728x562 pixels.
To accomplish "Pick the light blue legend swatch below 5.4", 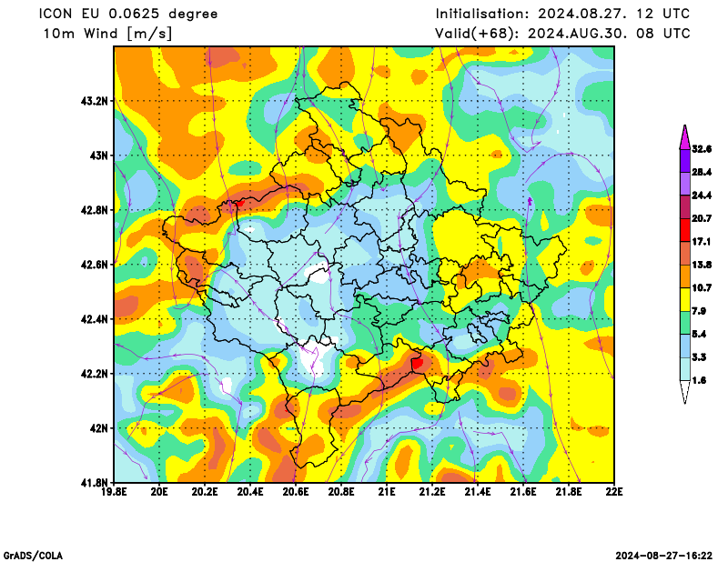I will click(685, 346).
